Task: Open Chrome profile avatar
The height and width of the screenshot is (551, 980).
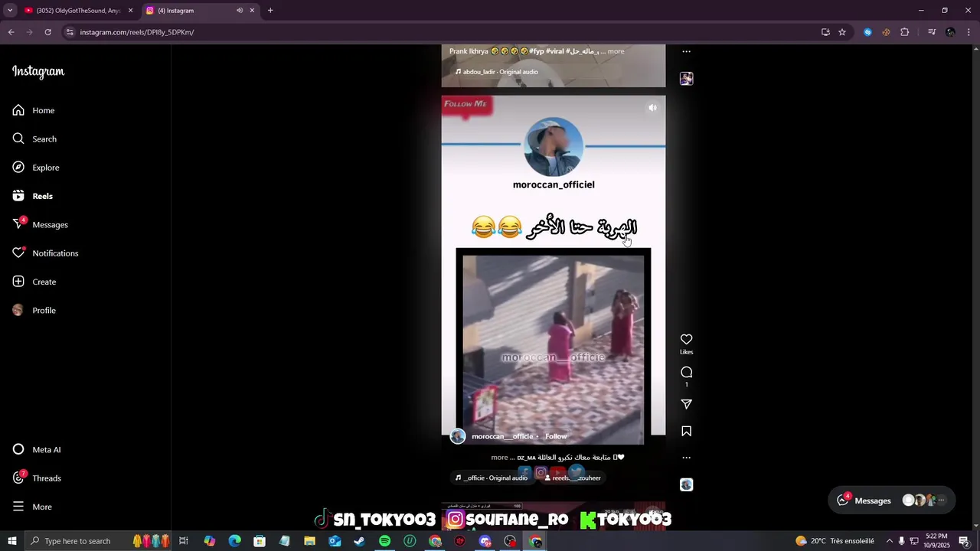Action: [950, 32]
